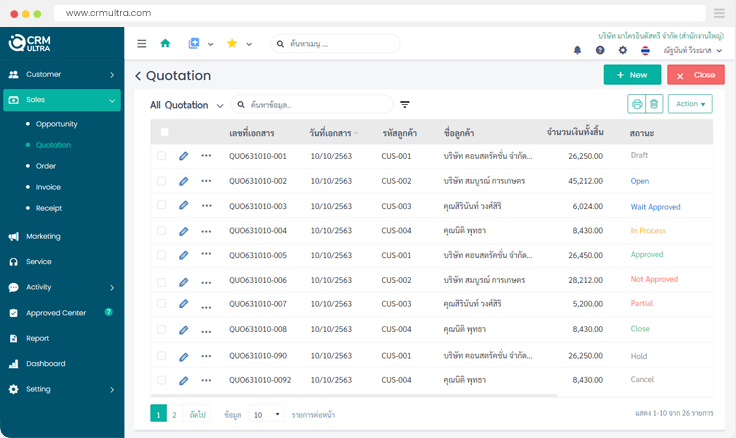This screenshot has height=438, width=736.
Task: Check the box for QUO631010-002
Action: tap(161, 181)
